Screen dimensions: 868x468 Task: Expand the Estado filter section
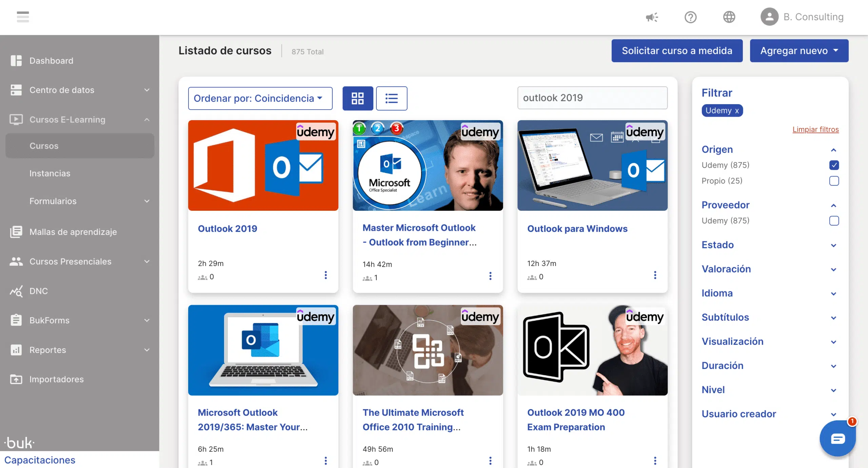[x=834, y=245]
